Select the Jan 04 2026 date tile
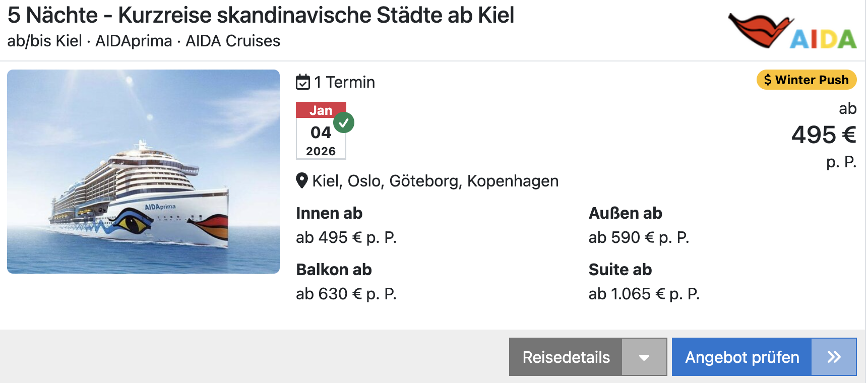This screenshot has width=868, height=383. pos(321,131)
